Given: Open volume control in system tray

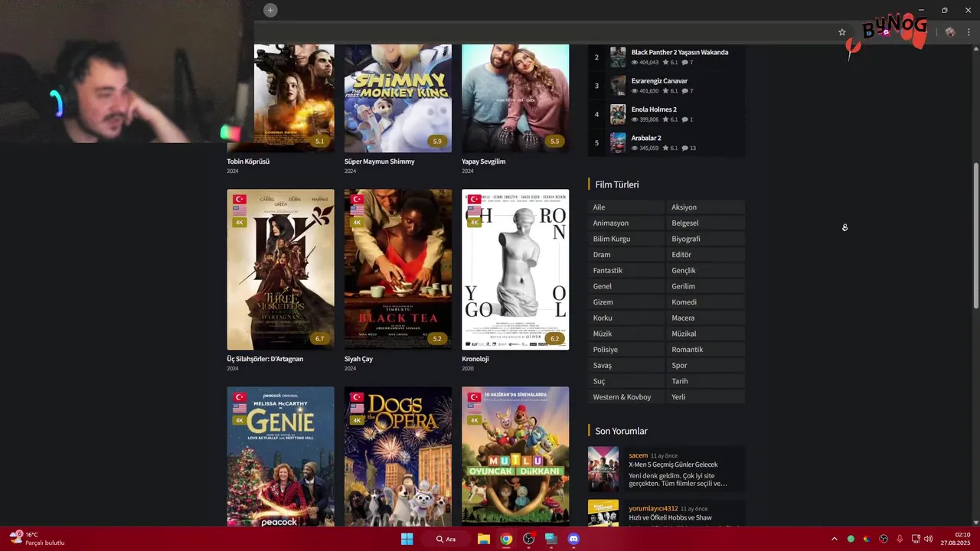Looking at the screenshot, I should coord(929,539).
